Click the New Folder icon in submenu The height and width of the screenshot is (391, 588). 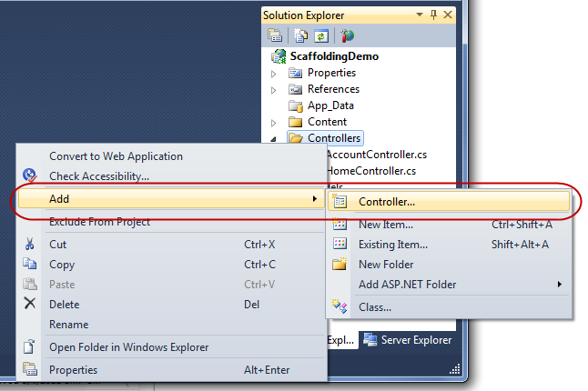[340, 264]
